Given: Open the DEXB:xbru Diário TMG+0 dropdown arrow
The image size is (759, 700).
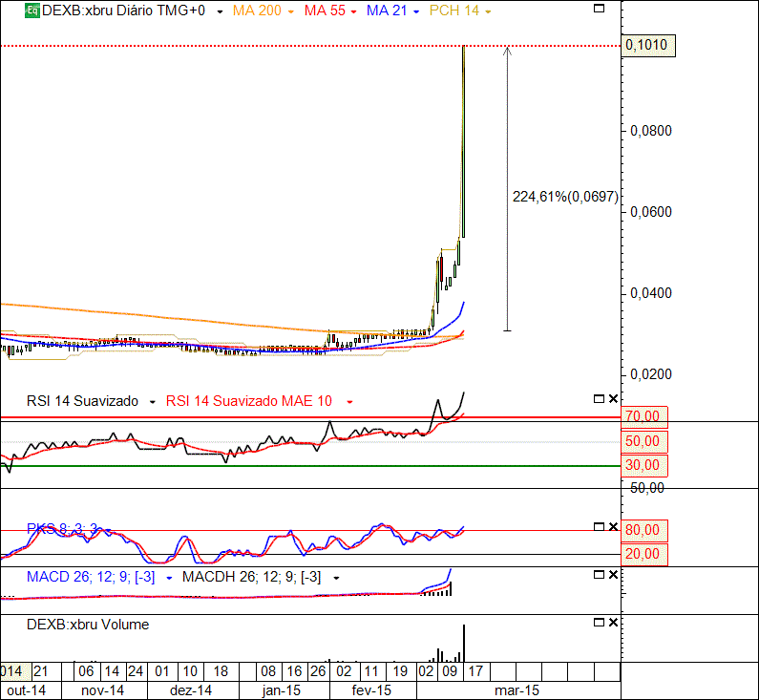Looking at the screenshot, I should (x=220, y=11).
